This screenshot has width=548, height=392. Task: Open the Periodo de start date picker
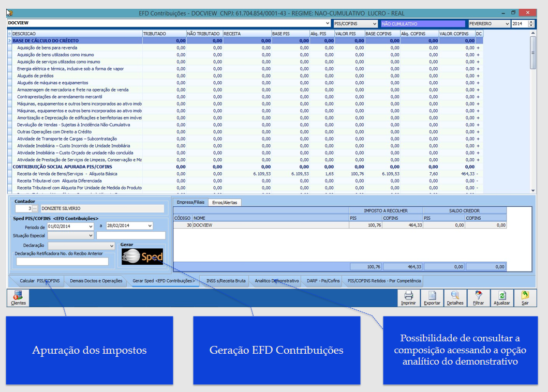[x=72, y=226]
